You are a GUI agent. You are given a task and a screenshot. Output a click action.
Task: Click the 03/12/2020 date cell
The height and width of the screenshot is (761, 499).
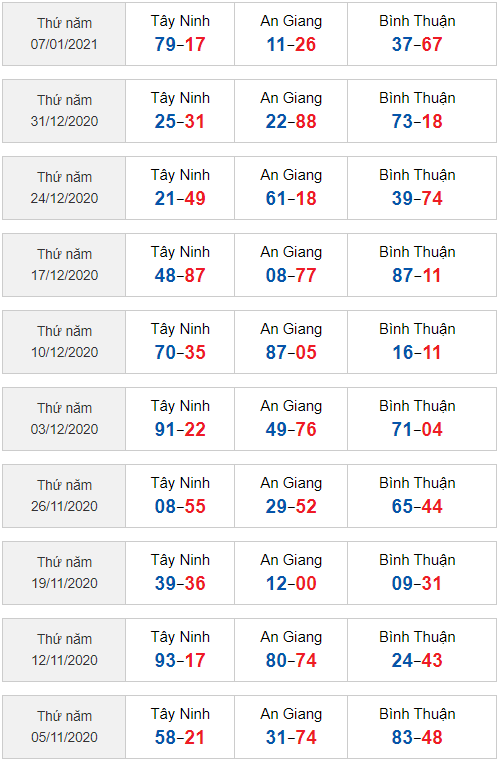[64, 419]
